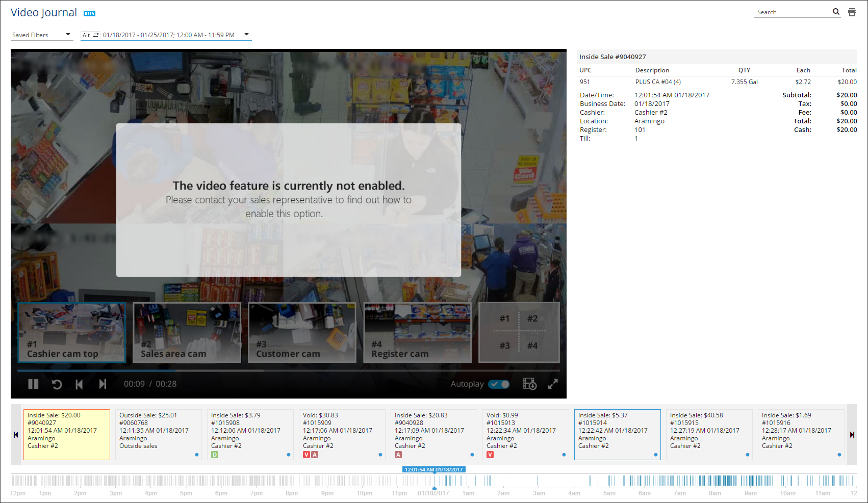This screenshot has height=503, width=868.
Task: Select Sales area cam thumbnail
Action: (x=187, y=333)
